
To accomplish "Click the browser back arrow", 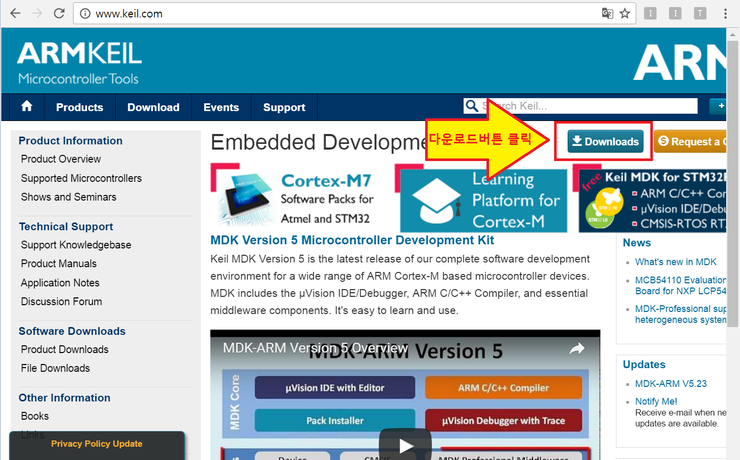I will [x=12, y=14].
